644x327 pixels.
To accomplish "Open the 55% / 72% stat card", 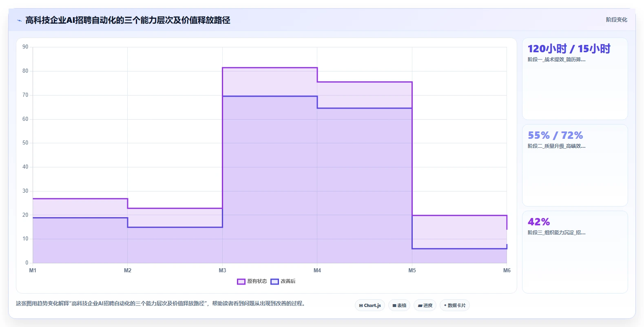I will [575, 165].
